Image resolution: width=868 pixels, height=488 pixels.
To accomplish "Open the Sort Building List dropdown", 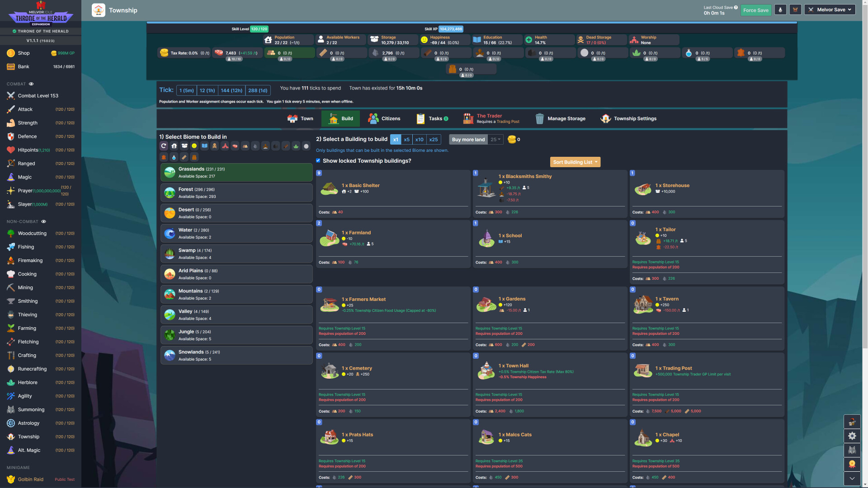I will coord(575,162).
